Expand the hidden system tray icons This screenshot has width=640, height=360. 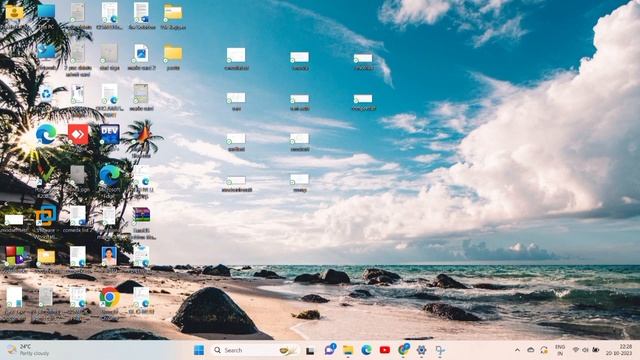(x=517, y=350)
